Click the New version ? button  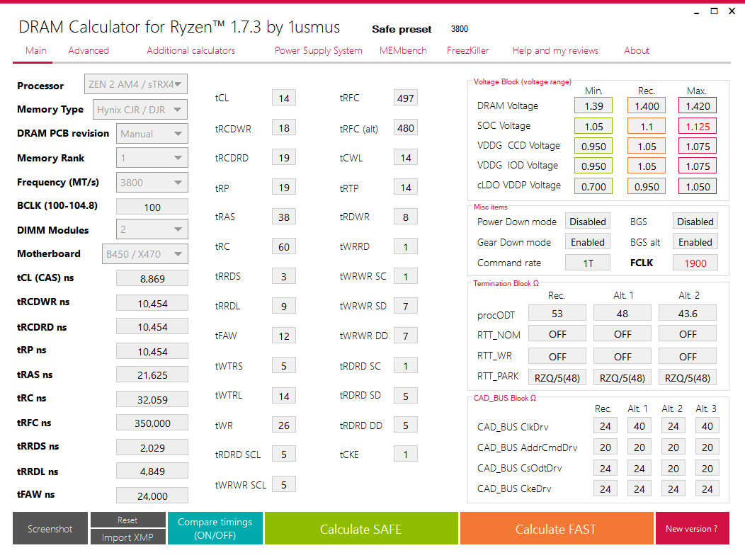(692, 528)
